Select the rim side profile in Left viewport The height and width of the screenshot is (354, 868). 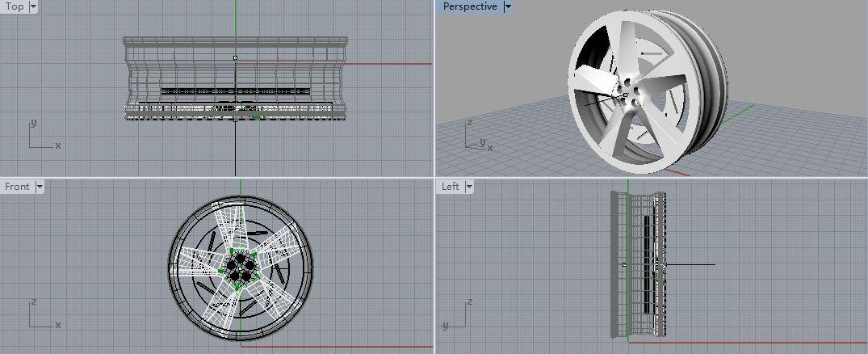tap(638, 264)
